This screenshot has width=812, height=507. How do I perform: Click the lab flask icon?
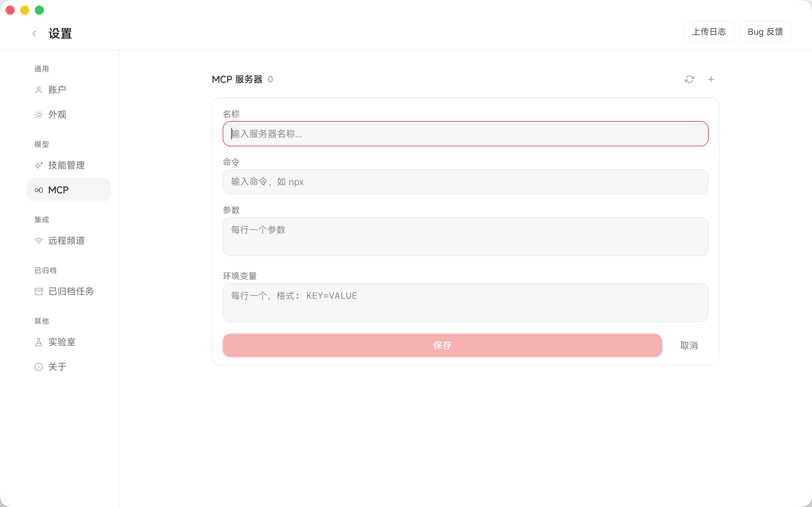coord(39,342)
